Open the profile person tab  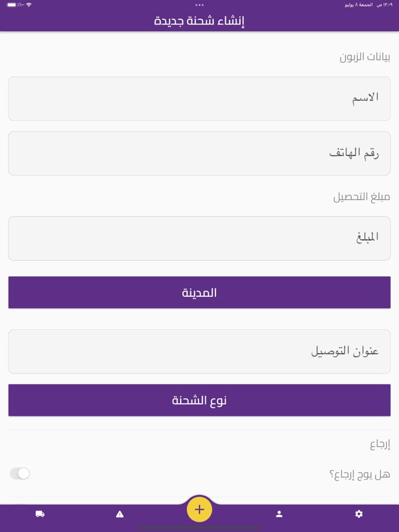[279, 514]
